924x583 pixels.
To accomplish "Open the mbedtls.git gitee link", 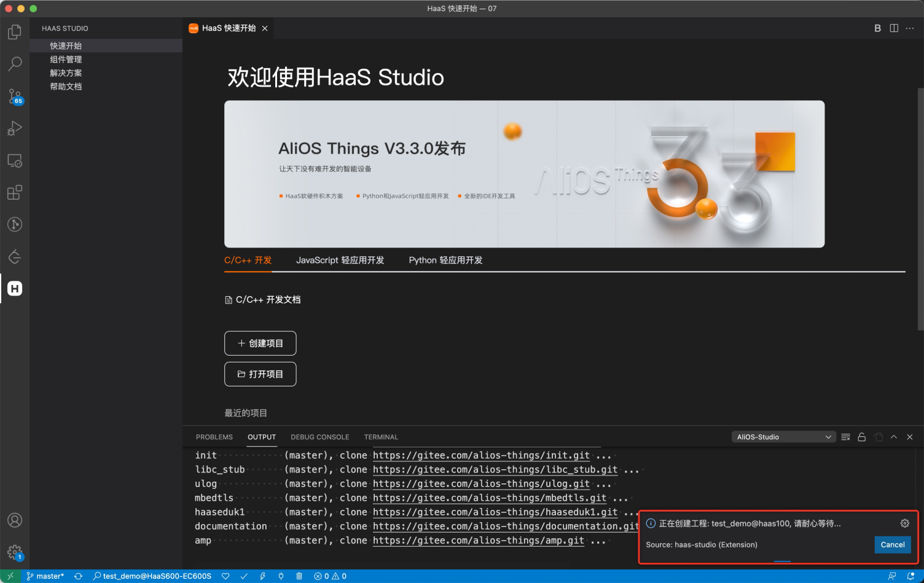I will click(490, 498).
